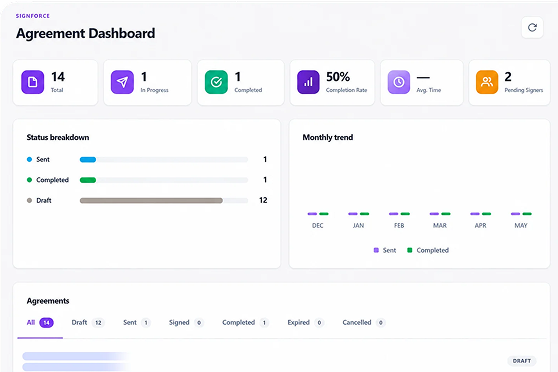Click the SIGNFORCE brand label

[x=33, y=16]
